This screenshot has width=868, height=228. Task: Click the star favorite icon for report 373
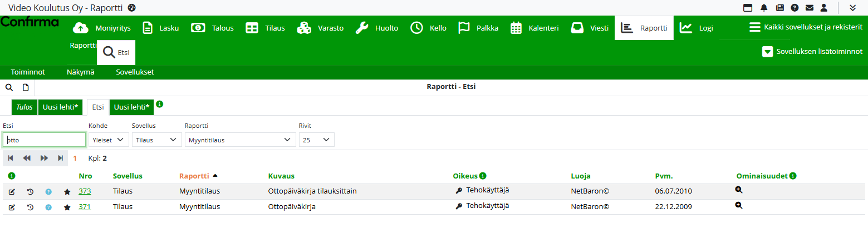tap(67, 192)
